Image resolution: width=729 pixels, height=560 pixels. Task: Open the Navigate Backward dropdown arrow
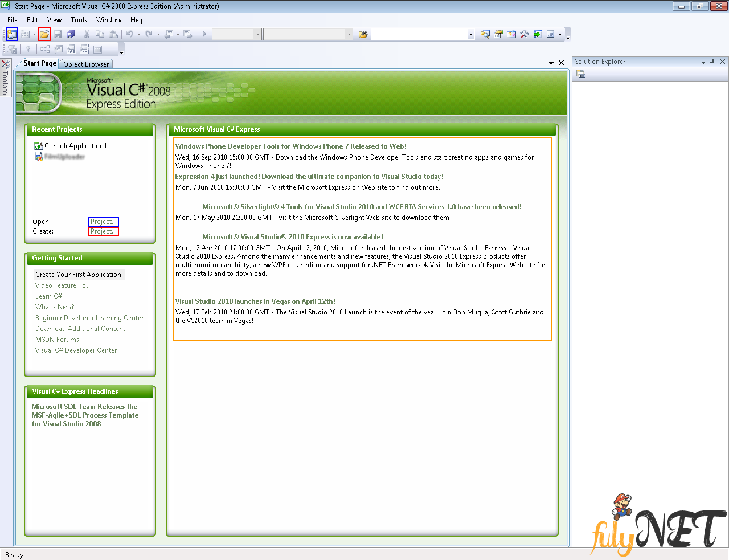(x=178, y=34)
